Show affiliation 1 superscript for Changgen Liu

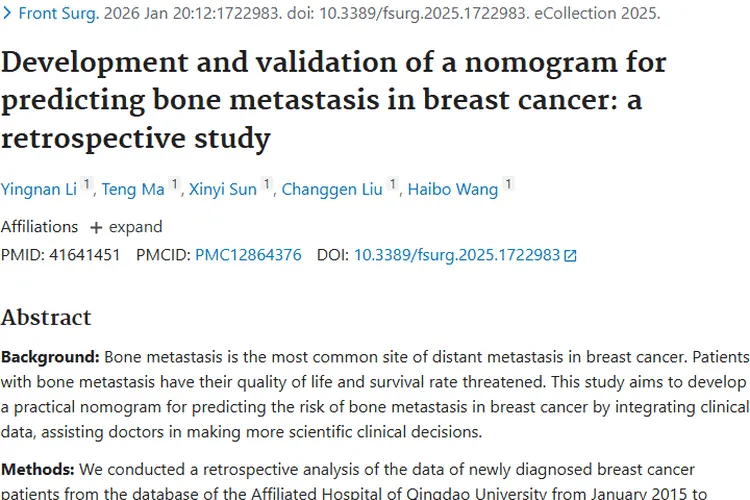(393, 184)
